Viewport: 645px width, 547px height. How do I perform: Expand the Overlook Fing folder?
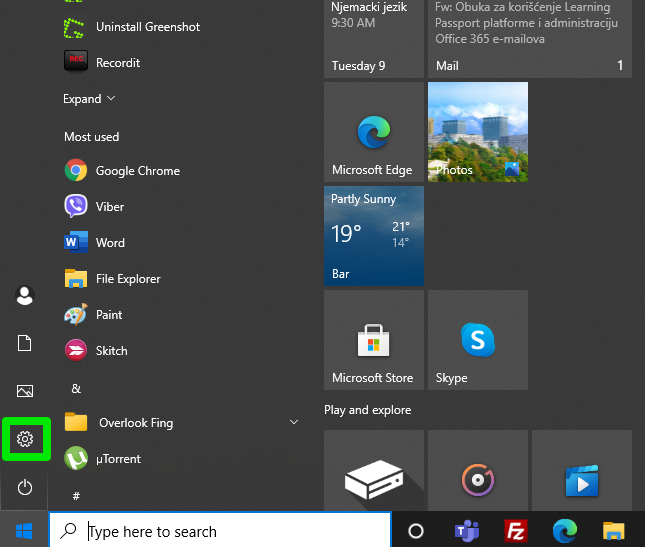[x=181, y=422]
